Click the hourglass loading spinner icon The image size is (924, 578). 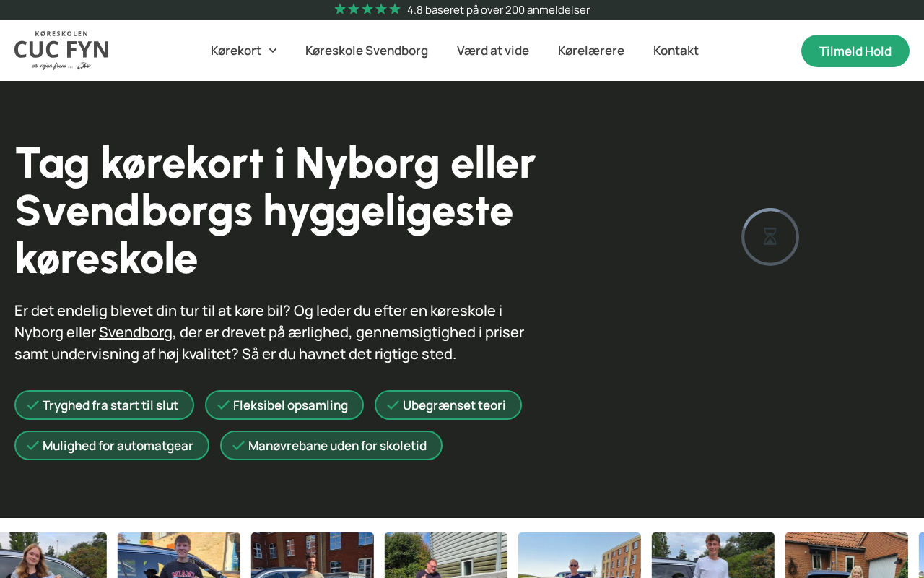click(770, 237)
